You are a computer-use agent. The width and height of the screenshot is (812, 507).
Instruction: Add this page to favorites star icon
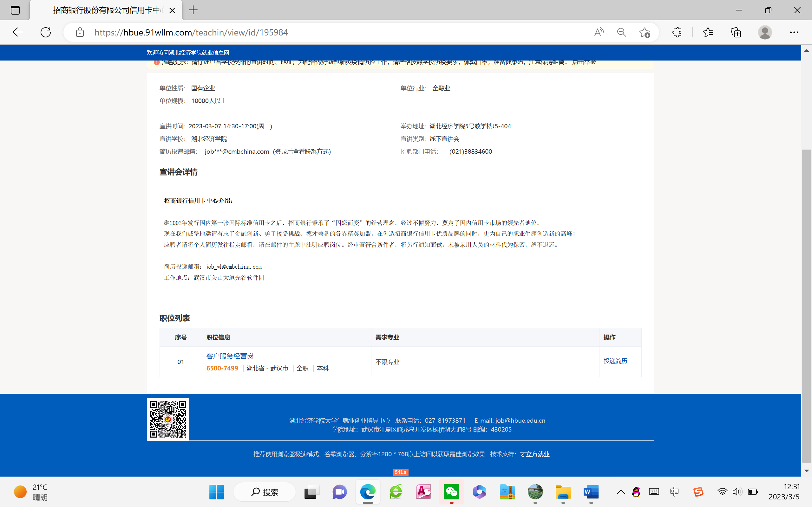644,32
